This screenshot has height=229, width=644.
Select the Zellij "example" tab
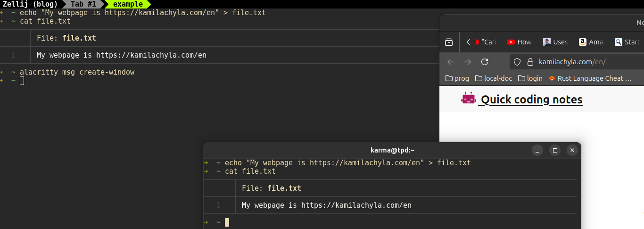coord(127,4)
